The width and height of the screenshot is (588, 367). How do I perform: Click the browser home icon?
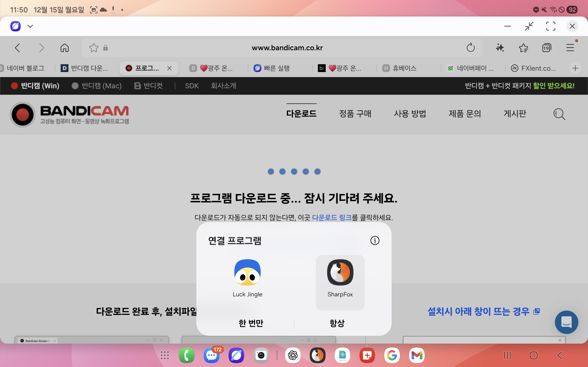click(x=64, y=48)
